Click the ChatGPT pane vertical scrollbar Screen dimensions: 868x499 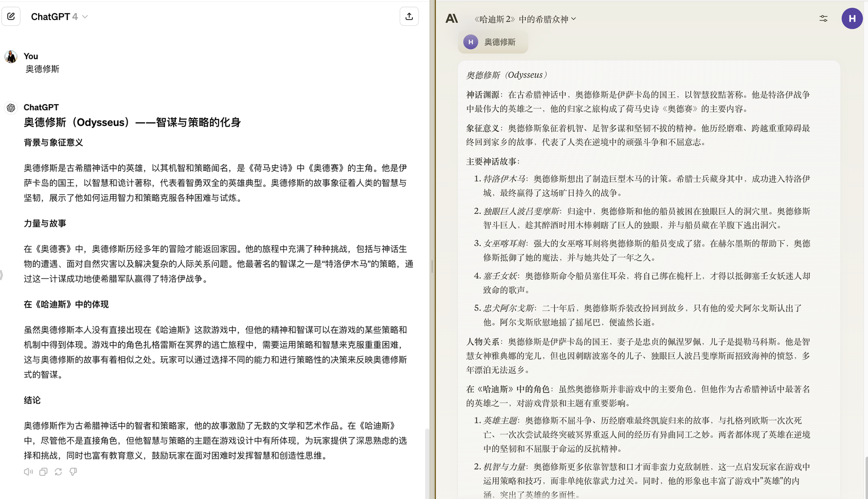pos(427,460)
